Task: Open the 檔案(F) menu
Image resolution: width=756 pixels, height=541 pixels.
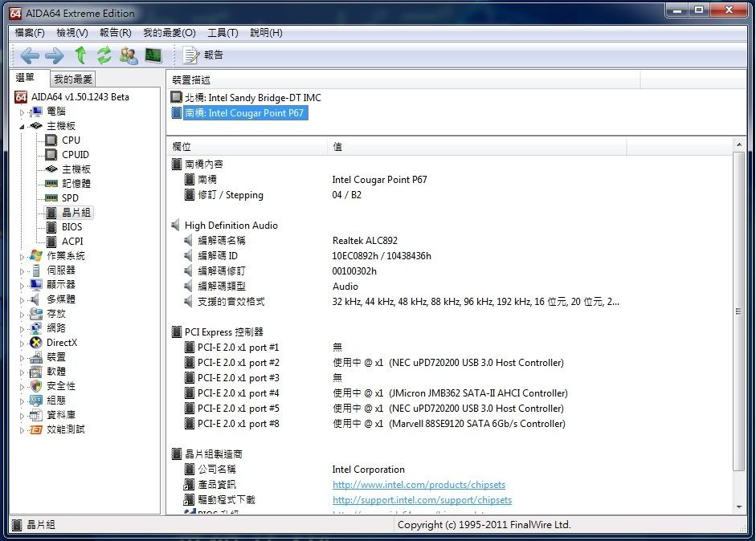Action: coord(30,33)
